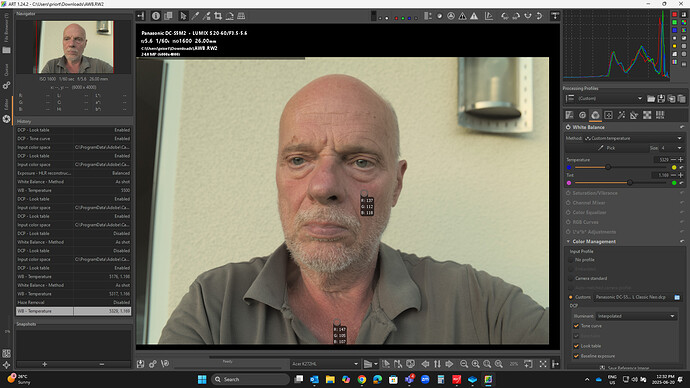Viewport: 690px width, 388px height.
Task: Select the crop tool in the top toolbar
Action: tap(218, 16)
